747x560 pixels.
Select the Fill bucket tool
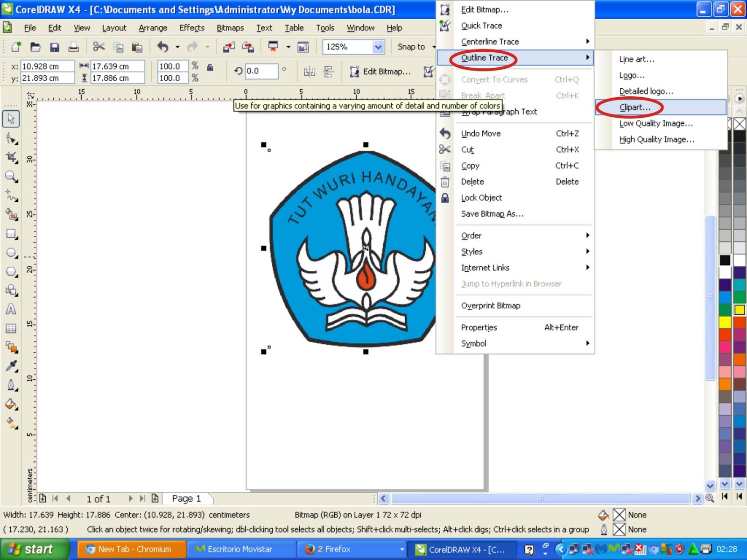(x=11, y=404)
